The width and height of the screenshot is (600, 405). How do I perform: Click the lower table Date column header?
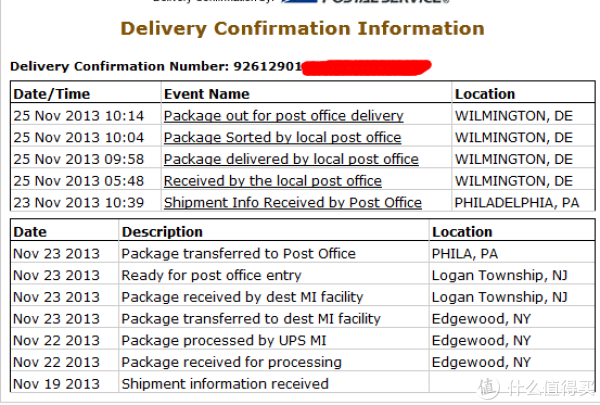coord(30,232)
